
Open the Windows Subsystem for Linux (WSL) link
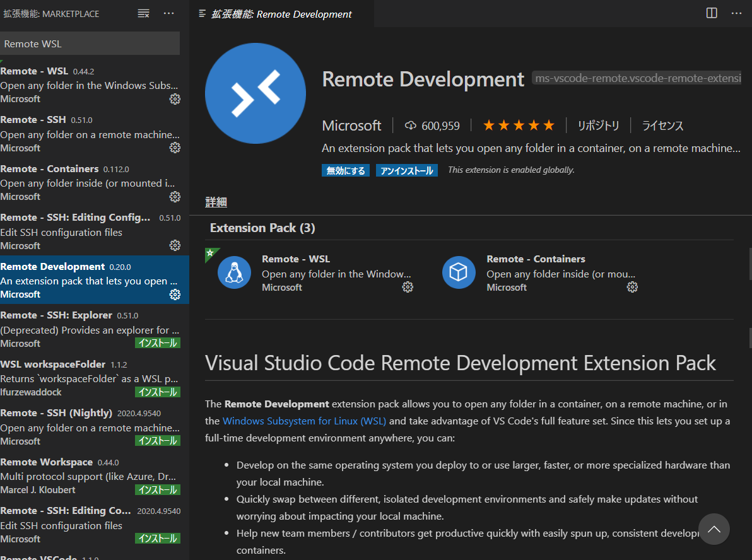(x=304, y=421)
